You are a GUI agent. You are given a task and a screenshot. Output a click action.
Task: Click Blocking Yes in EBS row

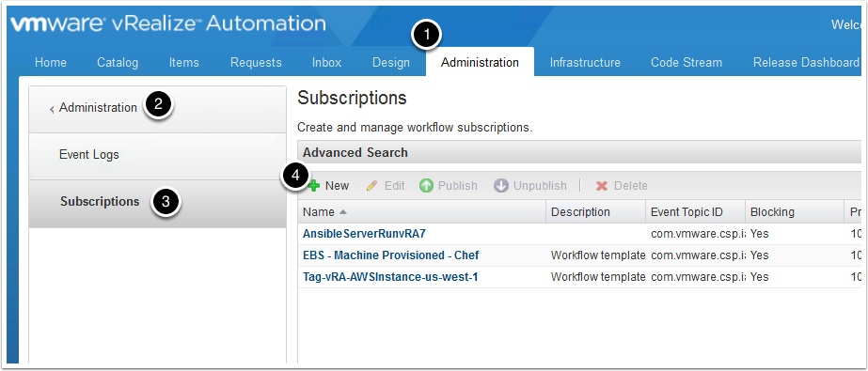[760, 255]
